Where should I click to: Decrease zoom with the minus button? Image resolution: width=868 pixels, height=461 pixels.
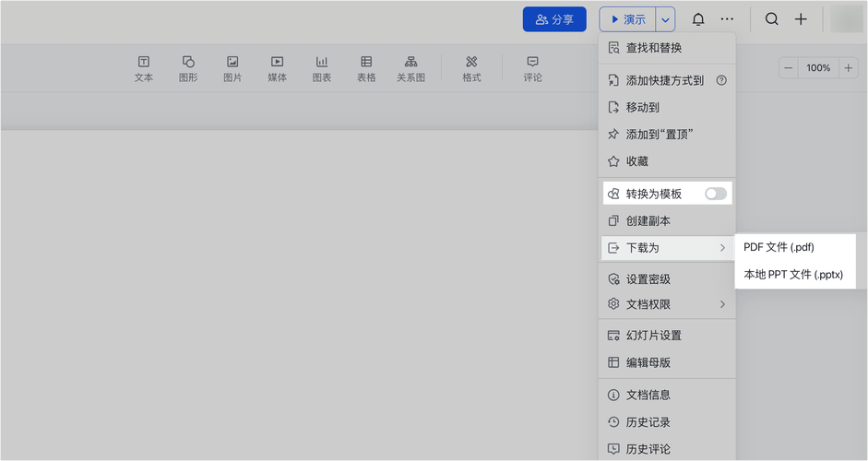[x=789, y=68]
